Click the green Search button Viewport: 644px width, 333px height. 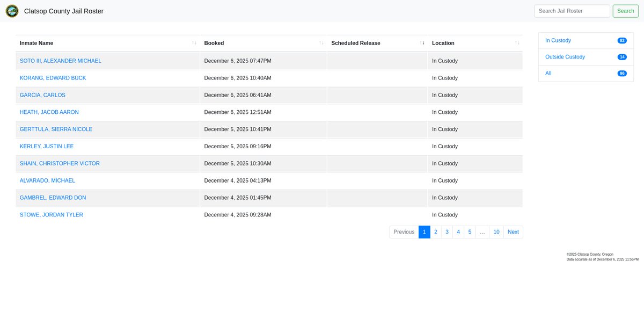click(x=625, y=11)
